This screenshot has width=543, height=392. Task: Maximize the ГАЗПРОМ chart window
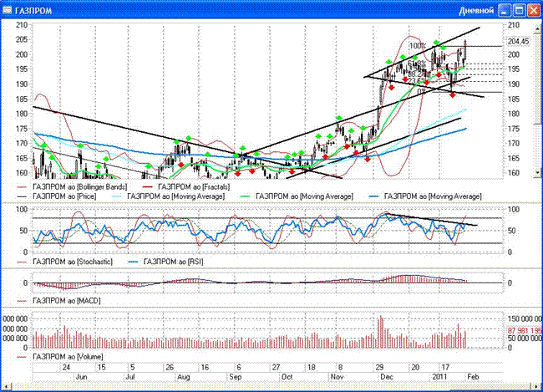pyautogui.click(x=519, y=11)
